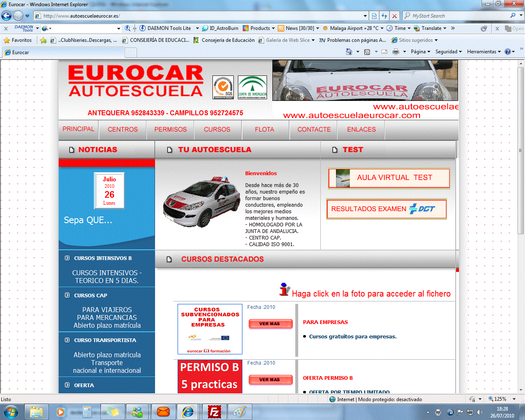
Task: Open the CURSOS site menu item
Action: pyautogui.click(x=217, y=129)
